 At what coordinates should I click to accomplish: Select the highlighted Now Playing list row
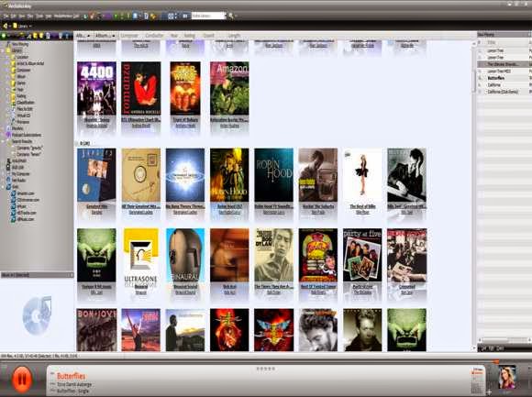pos(504,64)
